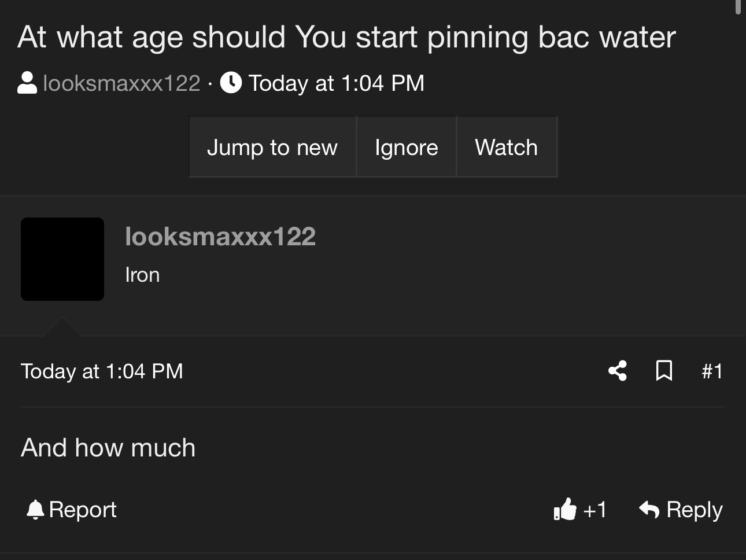This screenshot has width=746, height=560.
Task: Click the thread header timestamp beside clock
Action: coord(337,83)
